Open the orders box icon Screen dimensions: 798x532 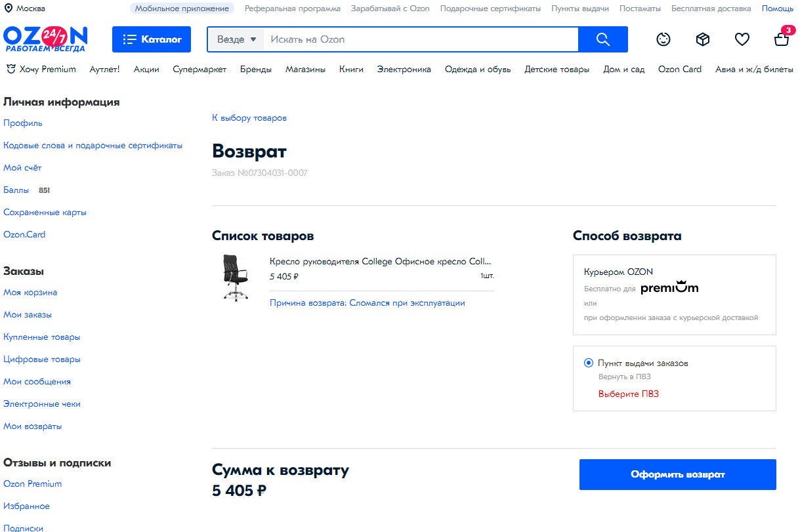click(703, 39)
